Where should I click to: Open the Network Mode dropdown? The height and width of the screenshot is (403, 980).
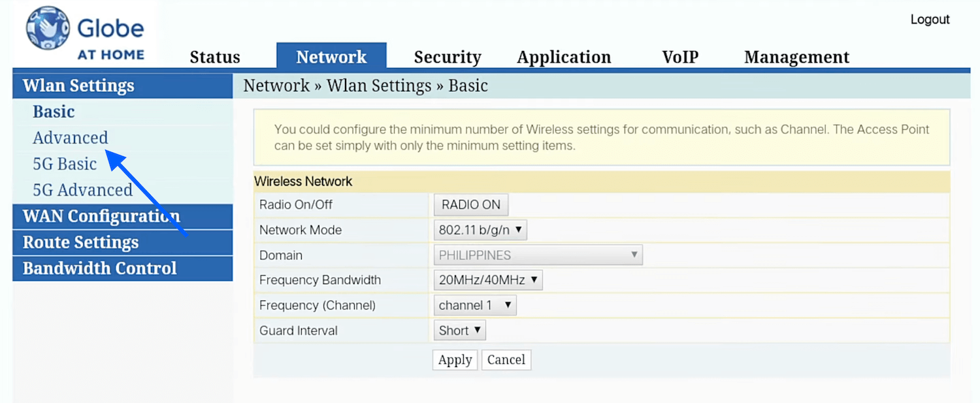point(480,230)
